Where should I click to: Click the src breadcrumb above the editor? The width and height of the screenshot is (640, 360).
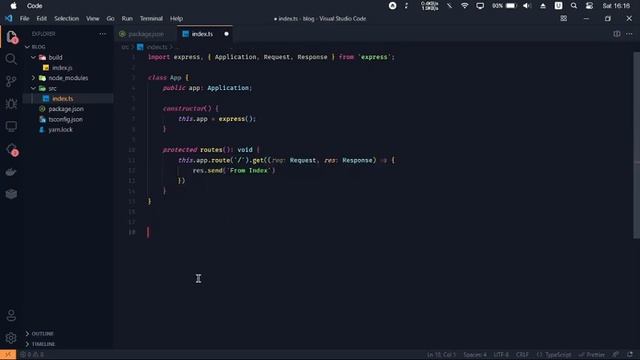coord(125,47)
